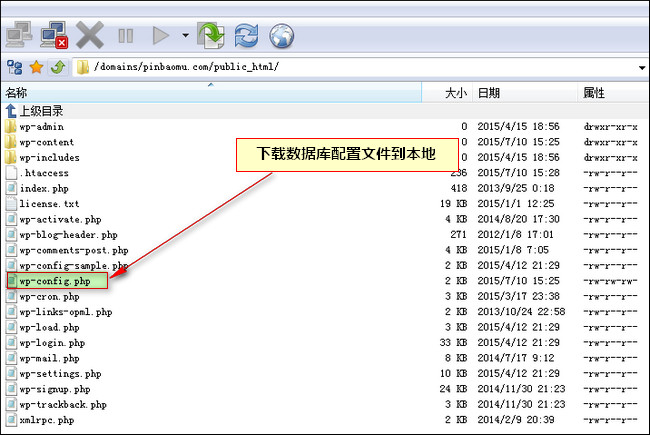This screenshot has width=650, height=435.
Task: Sort by 属性 column header
Action: click(x=613, y=92)
